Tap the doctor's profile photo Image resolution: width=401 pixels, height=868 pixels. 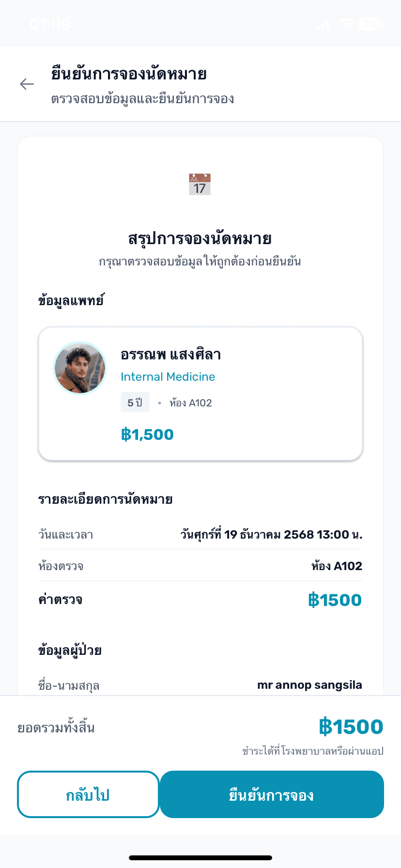pos(80,368)
